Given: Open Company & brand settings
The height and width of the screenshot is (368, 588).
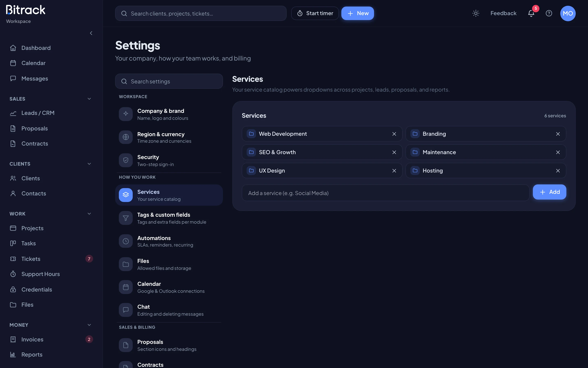Looking at the screenshot, I should click(169, 114).
